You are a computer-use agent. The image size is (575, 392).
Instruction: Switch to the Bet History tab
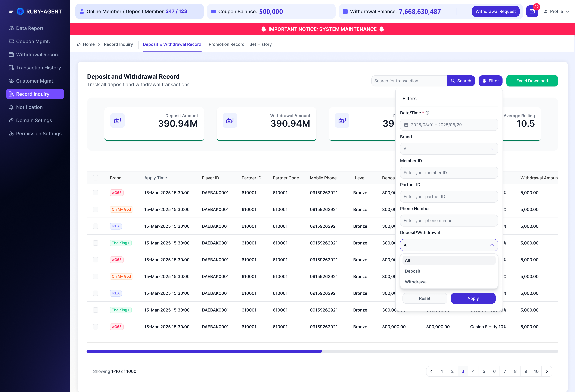[261, 44]
